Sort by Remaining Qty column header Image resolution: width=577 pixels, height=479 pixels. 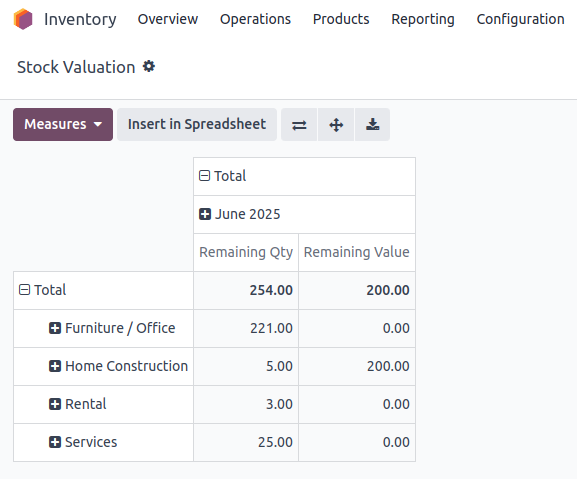point(246,252)
